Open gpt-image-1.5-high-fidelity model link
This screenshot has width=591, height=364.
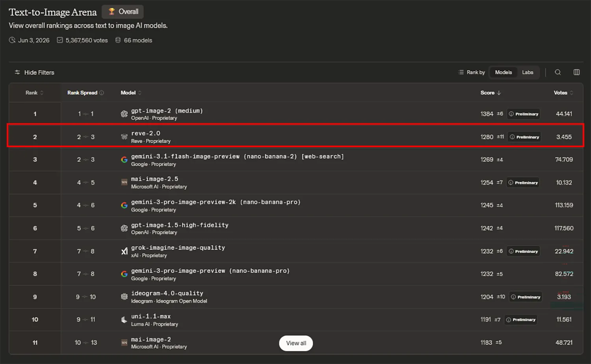pos(180,225)
